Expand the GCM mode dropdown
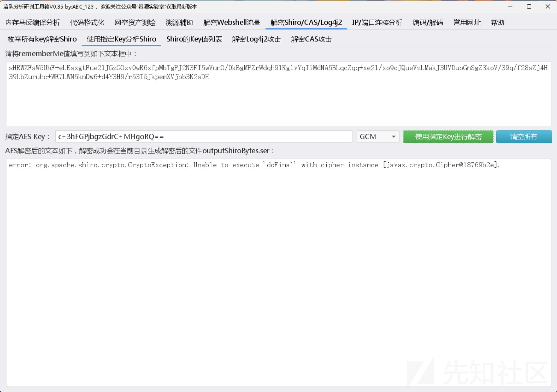The width and height of the screenshot is (557, 392). click(x=378, y=137)
